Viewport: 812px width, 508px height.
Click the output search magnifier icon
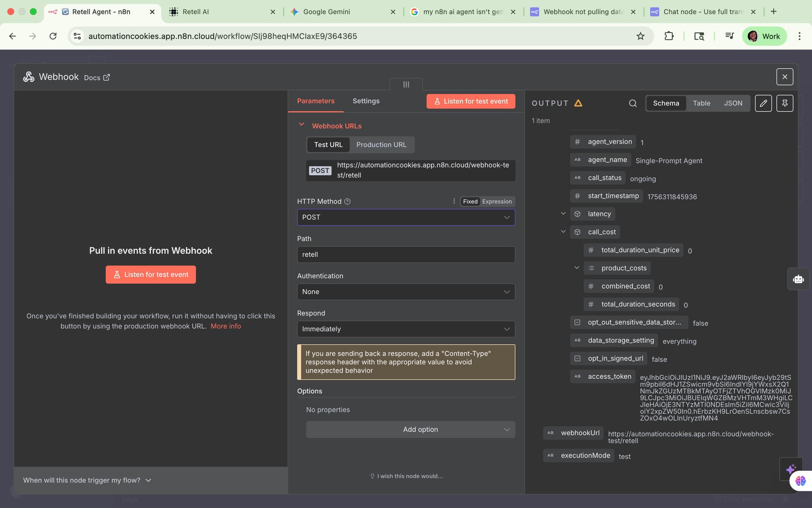[x=633, y=103]
